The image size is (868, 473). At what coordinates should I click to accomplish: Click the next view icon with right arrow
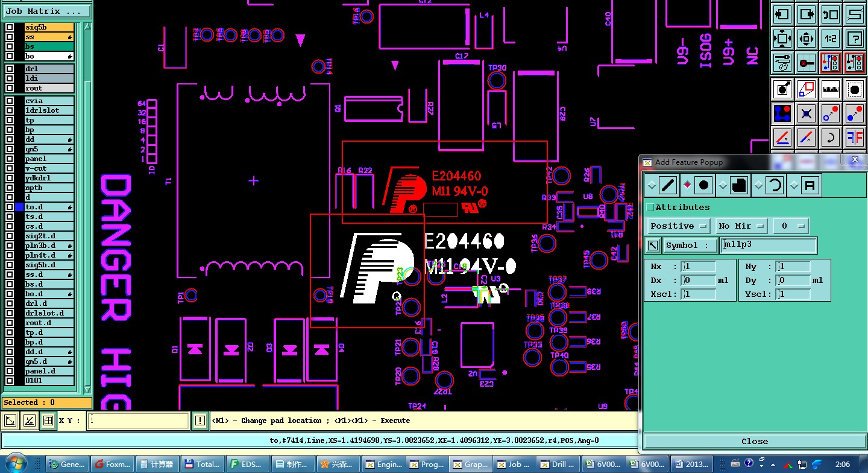[x=806, y=14]
